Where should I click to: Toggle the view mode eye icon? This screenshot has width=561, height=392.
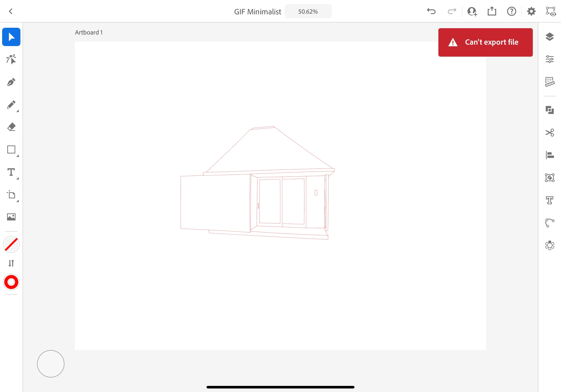point(551,11)
